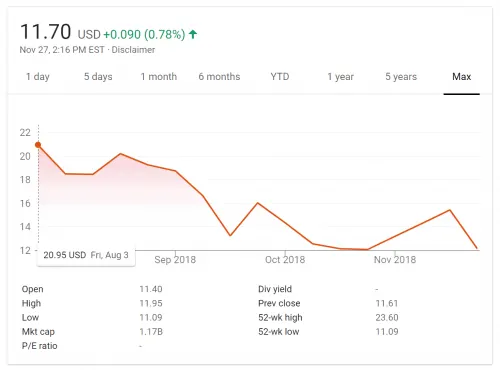The width and height of the screenshot is (500, 370).
Task: Click the High value 11.95
Action: 151,303
